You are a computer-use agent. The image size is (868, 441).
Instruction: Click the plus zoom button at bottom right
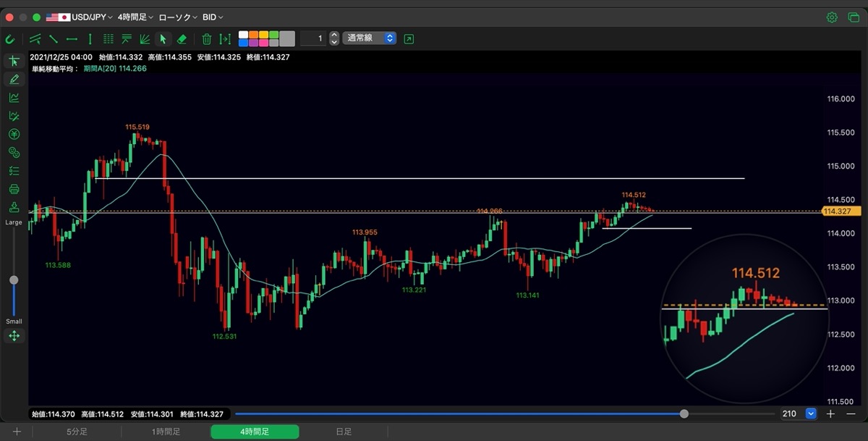(x=830, y=413)
